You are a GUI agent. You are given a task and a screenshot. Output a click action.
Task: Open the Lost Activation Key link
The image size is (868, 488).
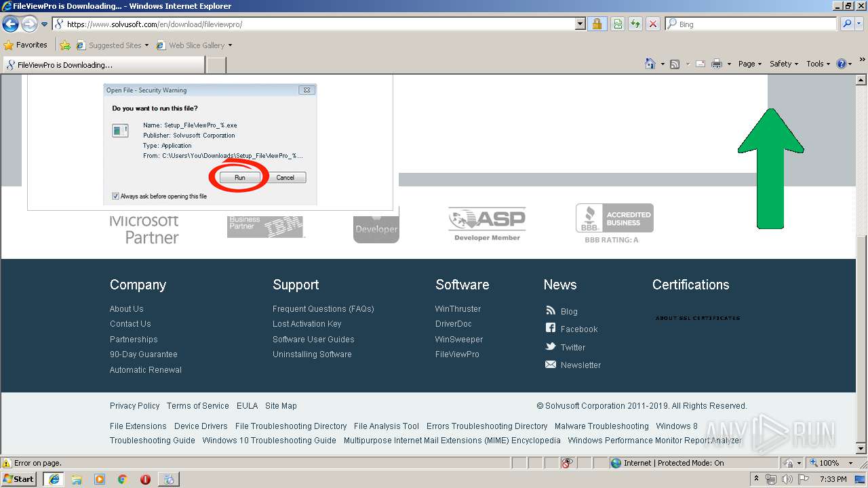[307, 324]
